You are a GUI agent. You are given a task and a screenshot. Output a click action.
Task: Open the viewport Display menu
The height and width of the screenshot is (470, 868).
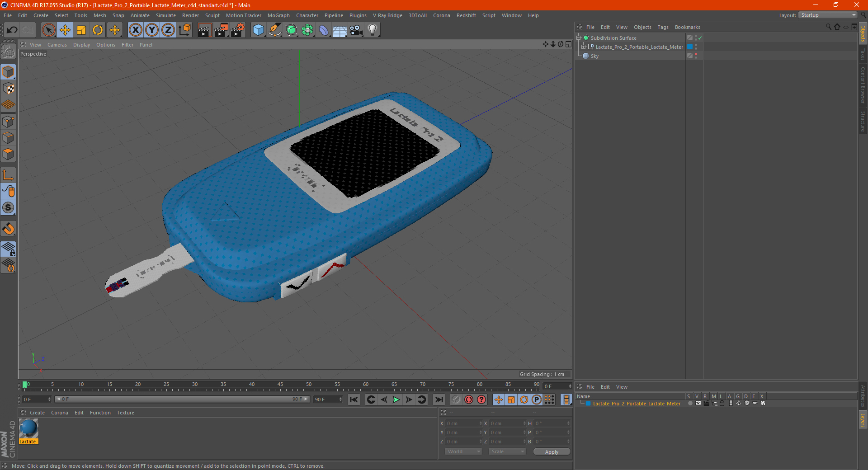tap(81, 45)
